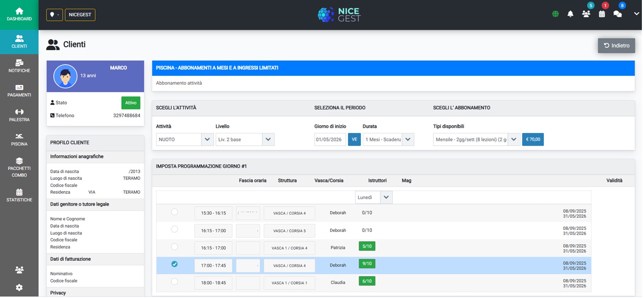Viewport: 644px width, 298px height.
Task: Open the Livello Liv. 2 base dropdown
Action: (x=245, y=140)
